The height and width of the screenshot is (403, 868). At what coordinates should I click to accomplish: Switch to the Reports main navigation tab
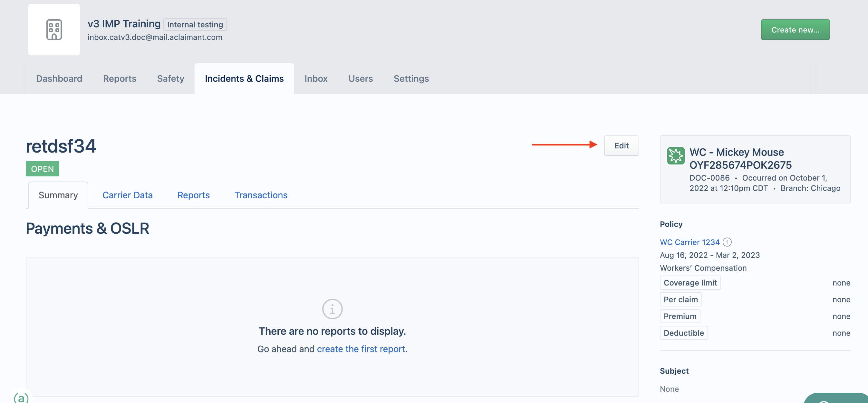[120, 79]
